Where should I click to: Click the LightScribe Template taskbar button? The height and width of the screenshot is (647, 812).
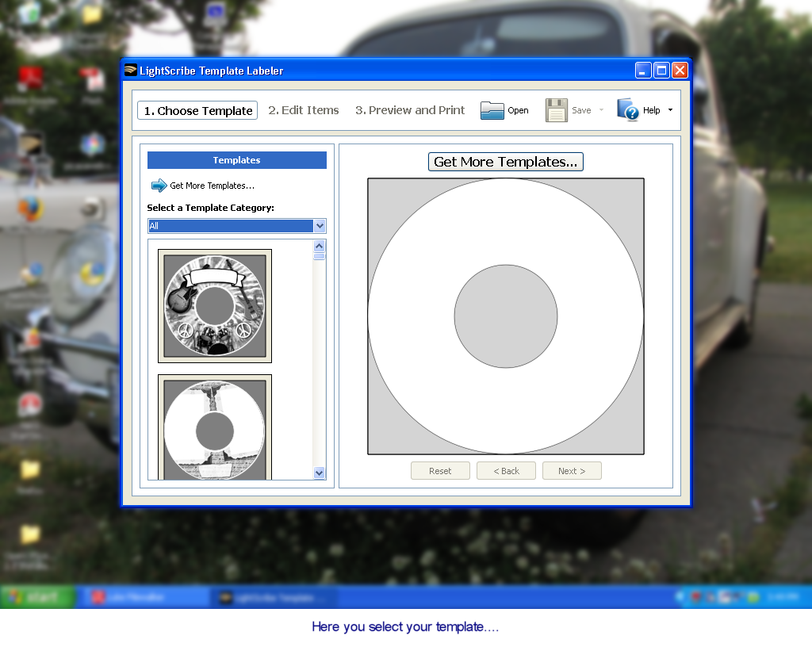(274, 598)
